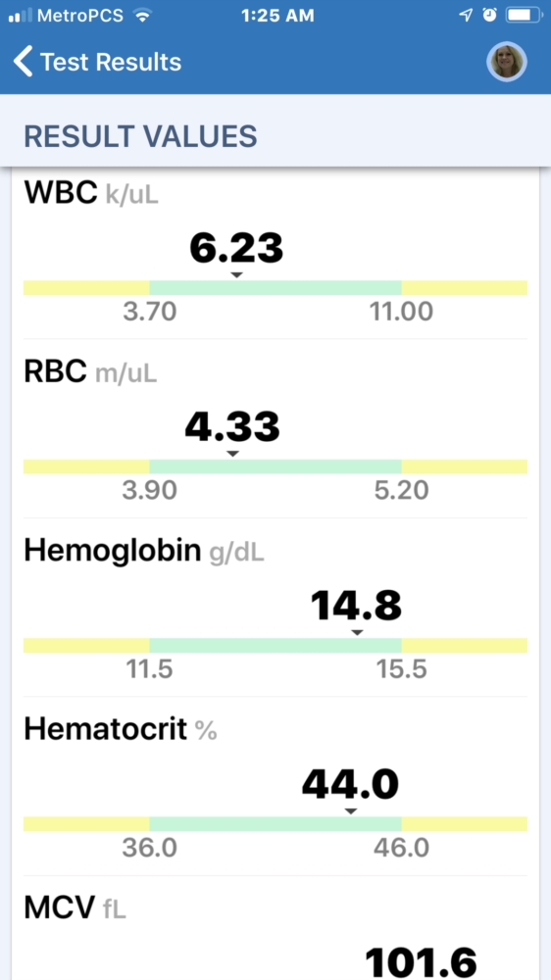The height and width of the screenshot is (980, 551).
Task: Tap the battery indicator icon
Action: (523, 16)
